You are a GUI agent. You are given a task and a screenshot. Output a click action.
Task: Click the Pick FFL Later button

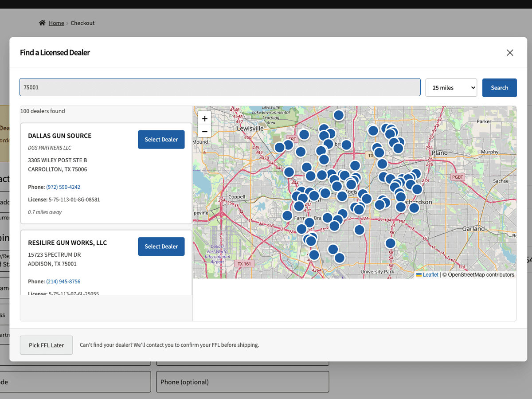(46, 345)
